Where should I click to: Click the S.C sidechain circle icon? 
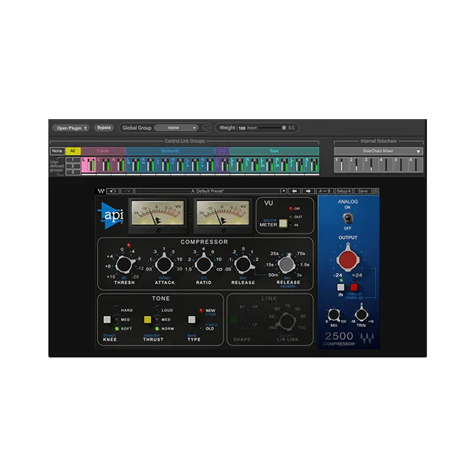[284, 128]
